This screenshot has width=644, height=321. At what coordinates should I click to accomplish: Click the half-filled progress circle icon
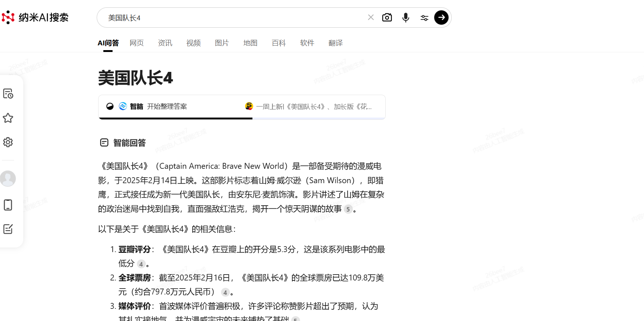[110, 107]
